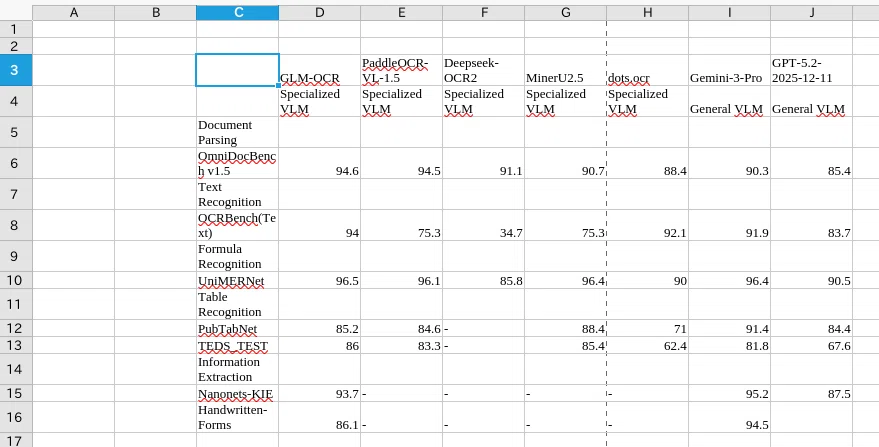This screenshot has width=879, height=447.
Task: Click General VLM under GPT-5.2
Action: (812, 102)
